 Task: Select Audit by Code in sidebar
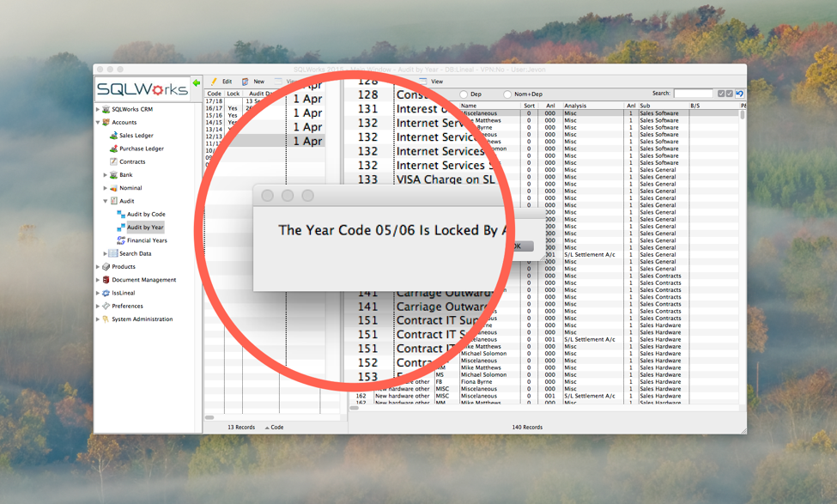click(145, 214)
